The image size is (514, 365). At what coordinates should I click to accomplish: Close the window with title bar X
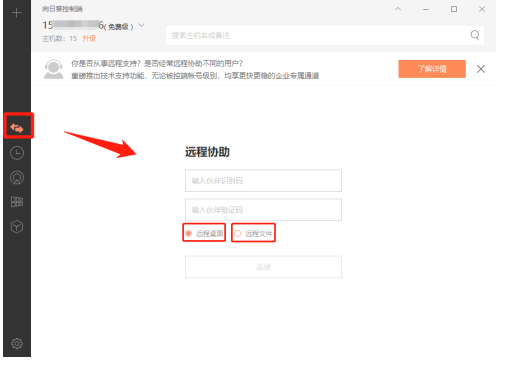coord(482,9)
